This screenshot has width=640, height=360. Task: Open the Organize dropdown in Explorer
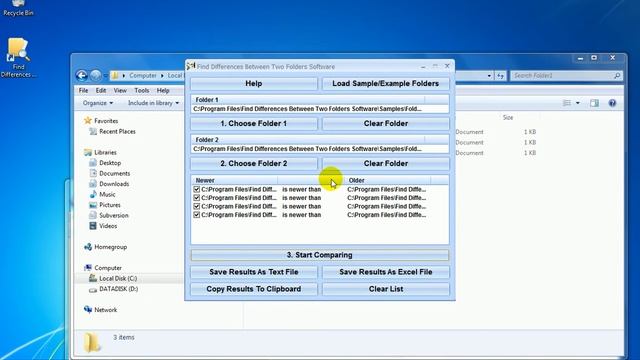(98, 103)
